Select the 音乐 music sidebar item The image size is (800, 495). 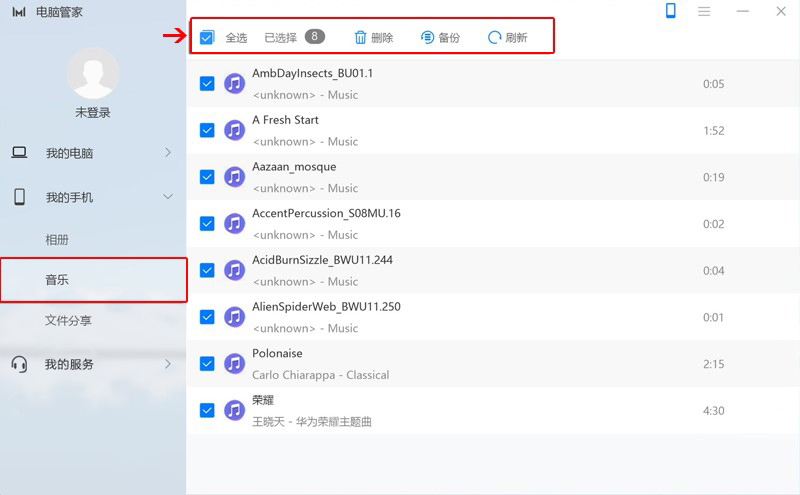(57, 280)
